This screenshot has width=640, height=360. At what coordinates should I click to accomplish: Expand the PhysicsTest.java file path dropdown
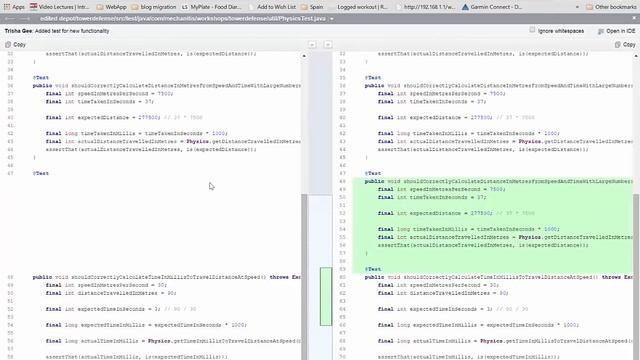[x=331, y=19]
